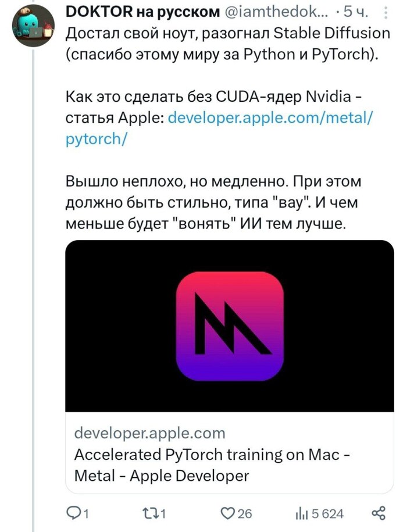Click the retweet count number
This screenshot has height=532, width=407.
point(163,513)
